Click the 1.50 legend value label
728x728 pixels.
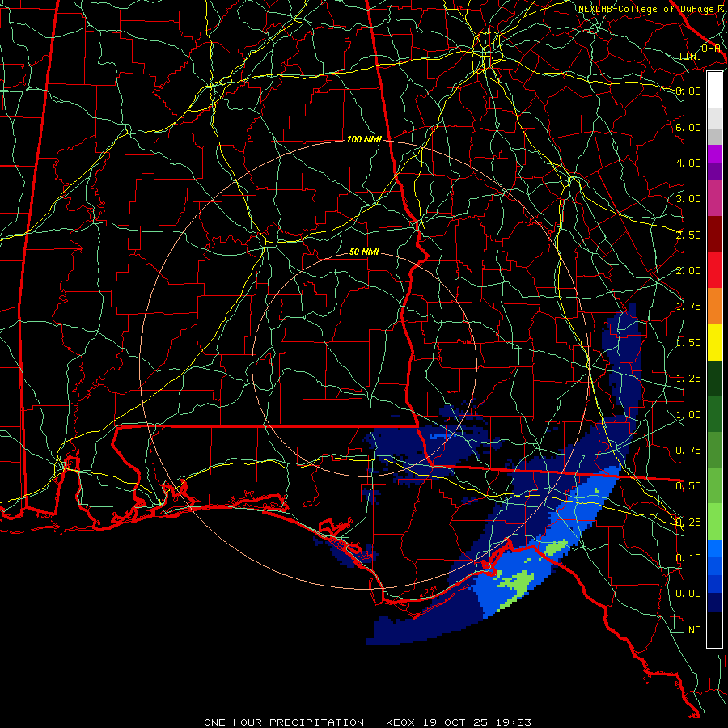click(688, 343)
